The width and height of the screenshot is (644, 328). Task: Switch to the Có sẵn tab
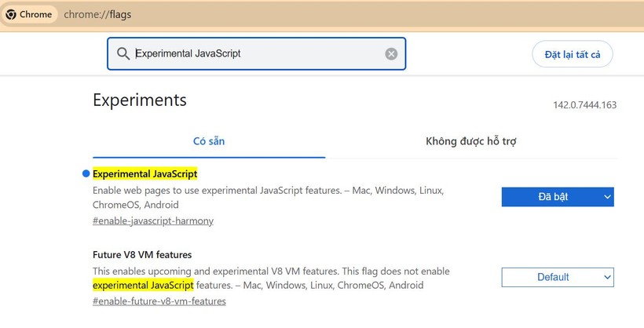(209, 141)
